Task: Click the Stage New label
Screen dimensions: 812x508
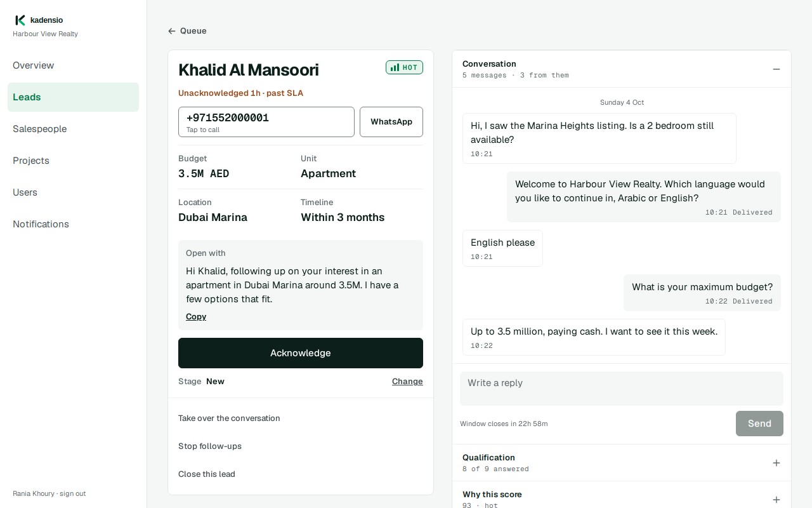Action: (201, 382)
